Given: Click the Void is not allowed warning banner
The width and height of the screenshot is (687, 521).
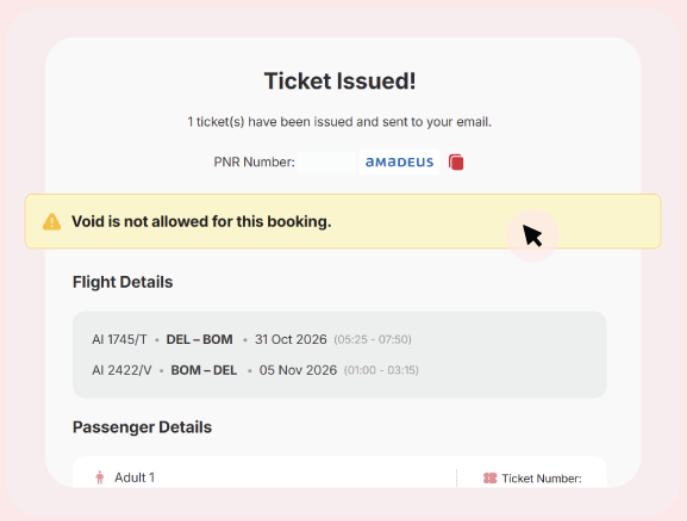Looking at the screenshot, I should (x=343, y=221).
